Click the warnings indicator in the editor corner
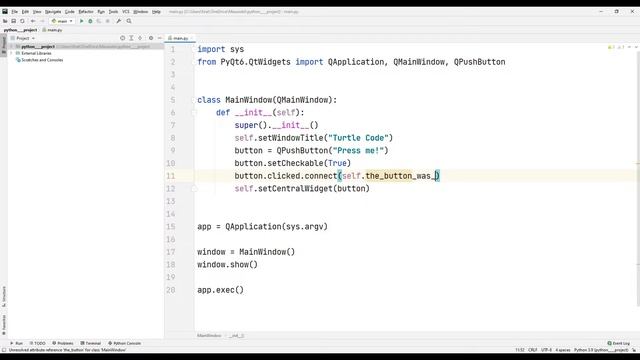Image resolution: width=640 pixels, height=360 pixels. [x=616, y=47]
